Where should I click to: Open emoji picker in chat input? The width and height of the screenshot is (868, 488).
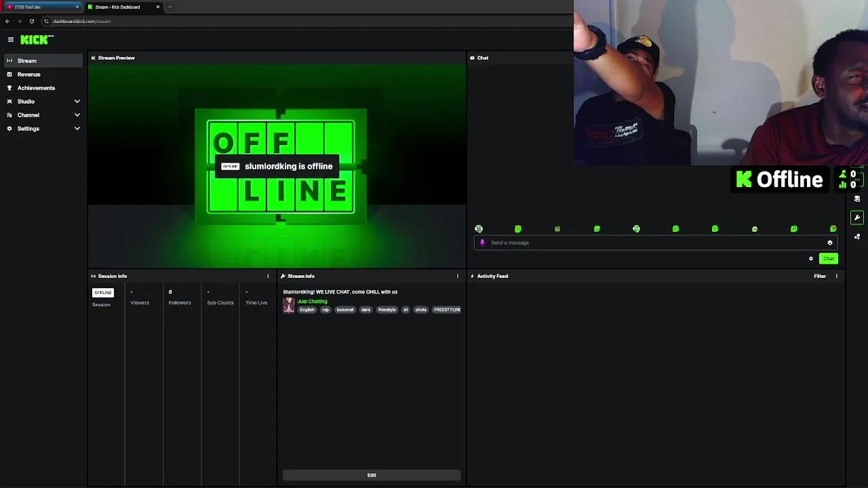tap(829, 243)
